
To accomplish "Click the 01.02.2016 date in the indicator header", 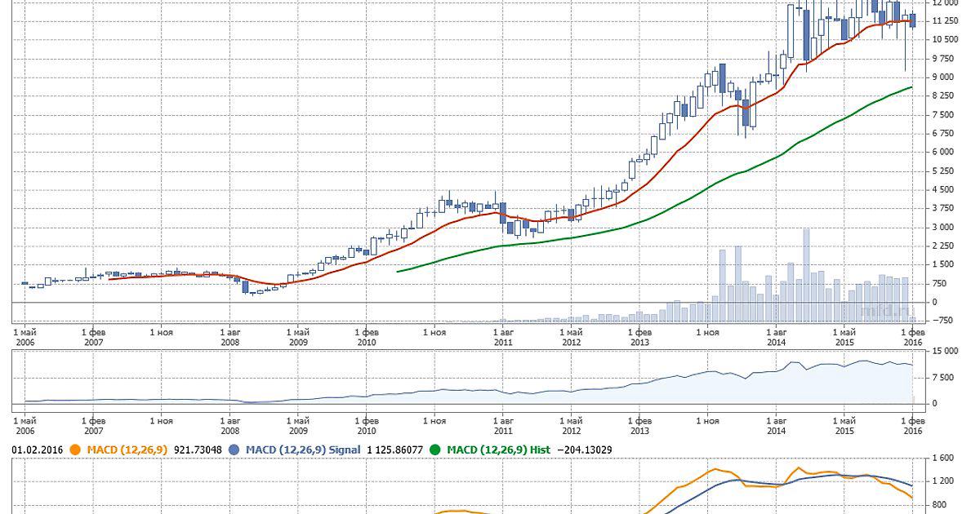I will click(x=38, y=450).
